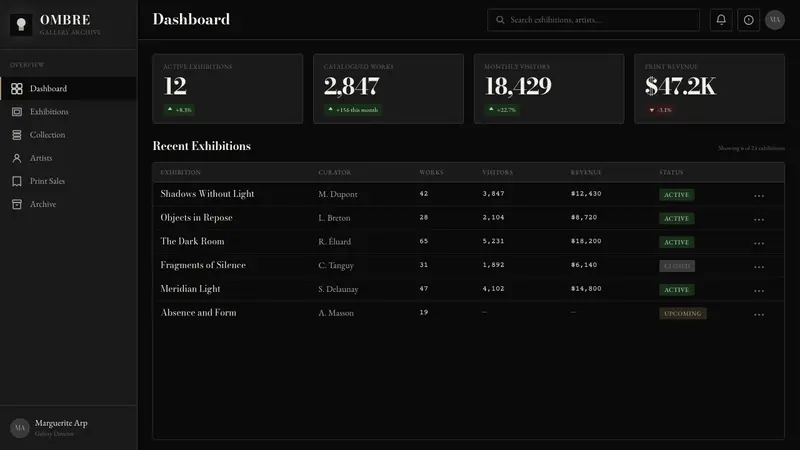The width and height of the screenshot is (800, 450).
Task: Open the Archive section
Action: click(x=68, y=204)
